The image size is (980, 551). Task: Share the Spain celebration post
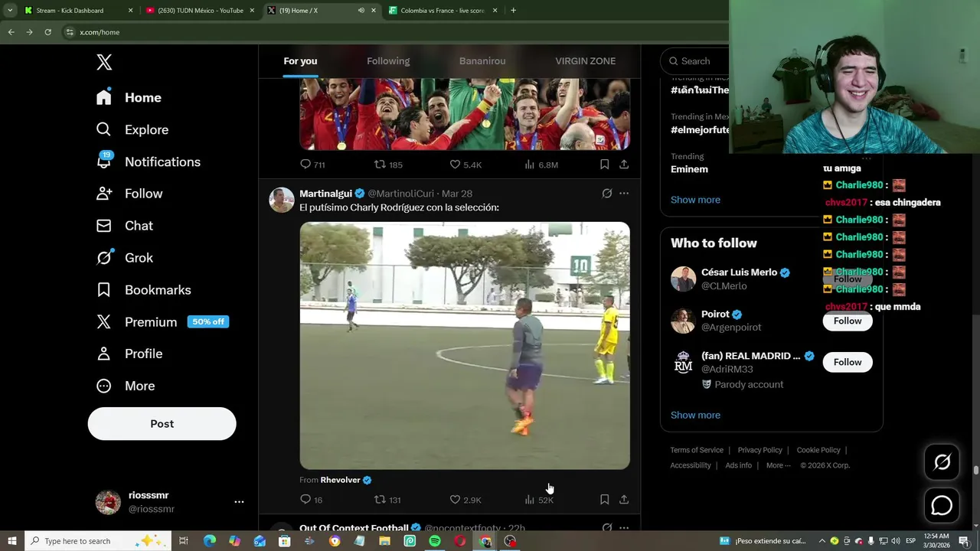click(x=624, y=165)
